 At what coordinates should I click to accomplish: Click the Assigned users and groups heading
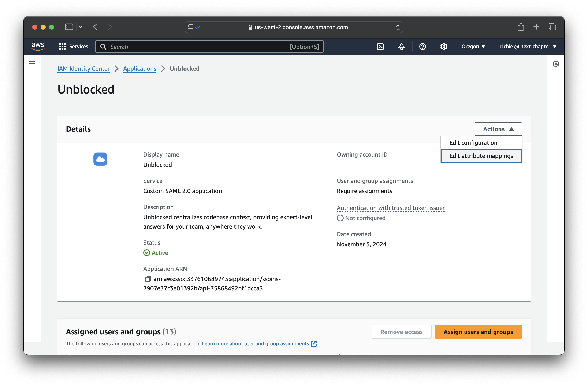click(121, 332)
